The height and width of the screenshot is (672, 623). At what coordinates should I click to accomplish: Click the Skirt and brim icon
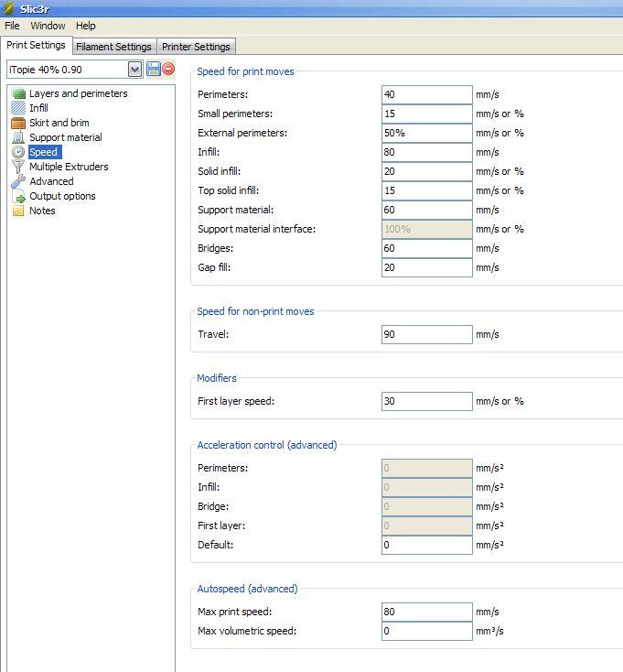pos(18,123)
